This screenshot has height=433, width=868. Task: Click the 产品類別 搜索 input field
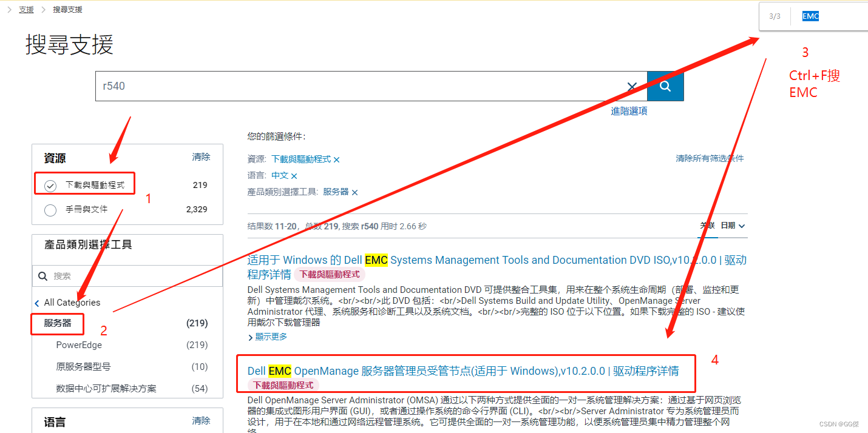(x=127, y=276)
